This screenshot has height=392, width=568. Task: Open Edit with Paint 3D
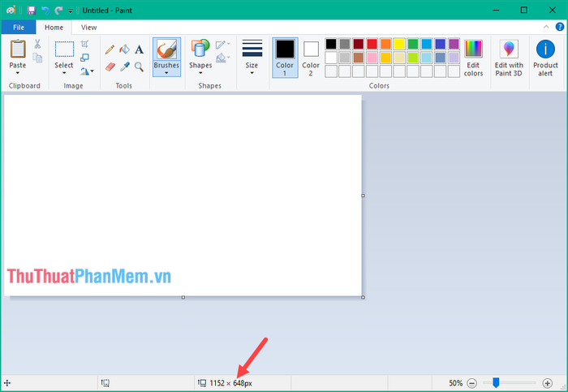[509, 57]
